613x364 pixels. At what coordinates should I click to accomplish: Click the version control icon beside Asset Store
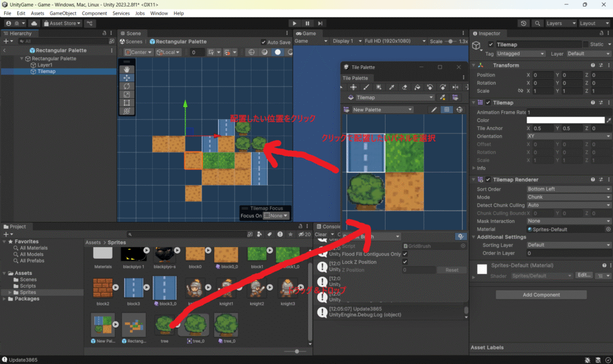90,23
